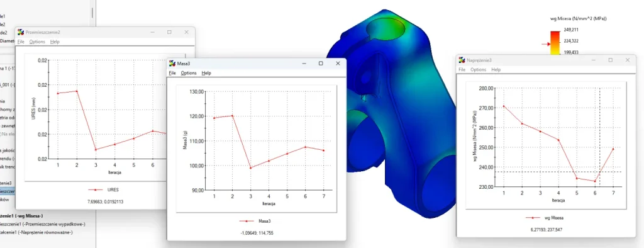Minimize the Przemieszczenie2 graph window
The height and width of the screenshot is (248, 644).
[x=152, y=32]
